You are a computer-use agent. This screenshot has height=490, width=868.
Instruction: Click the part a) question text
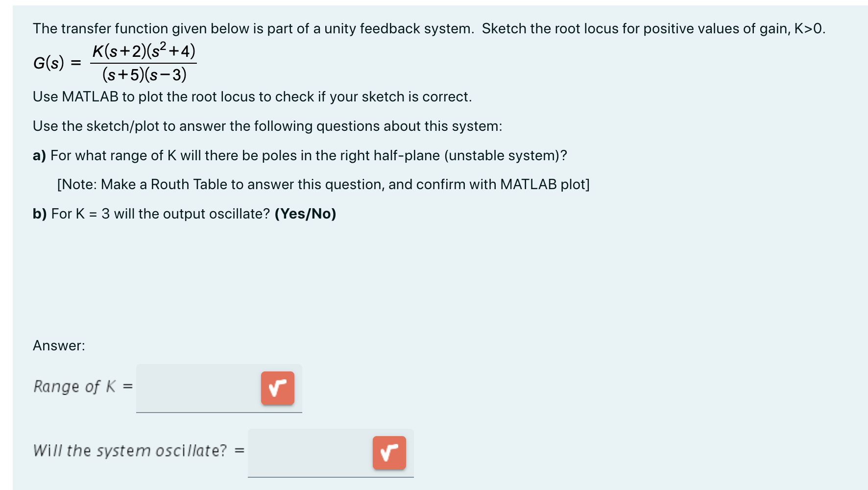[x=300, y=155]
